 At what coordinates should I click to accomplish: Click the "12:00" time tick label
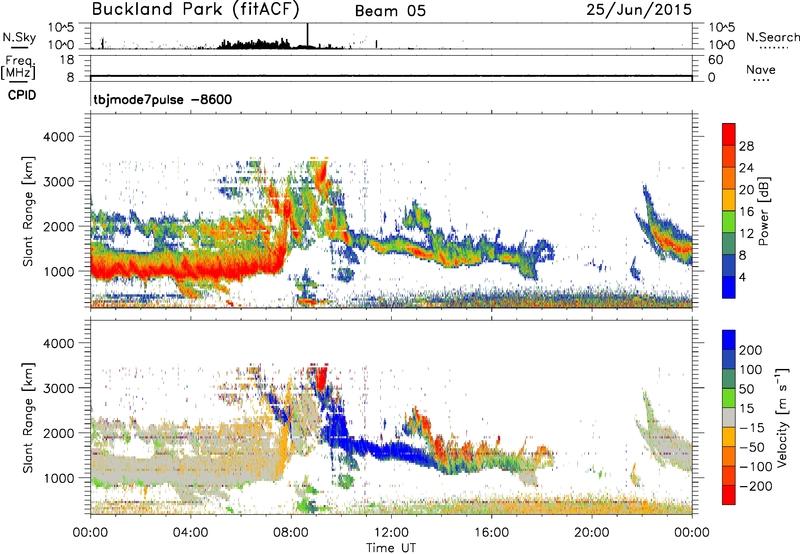391,533
